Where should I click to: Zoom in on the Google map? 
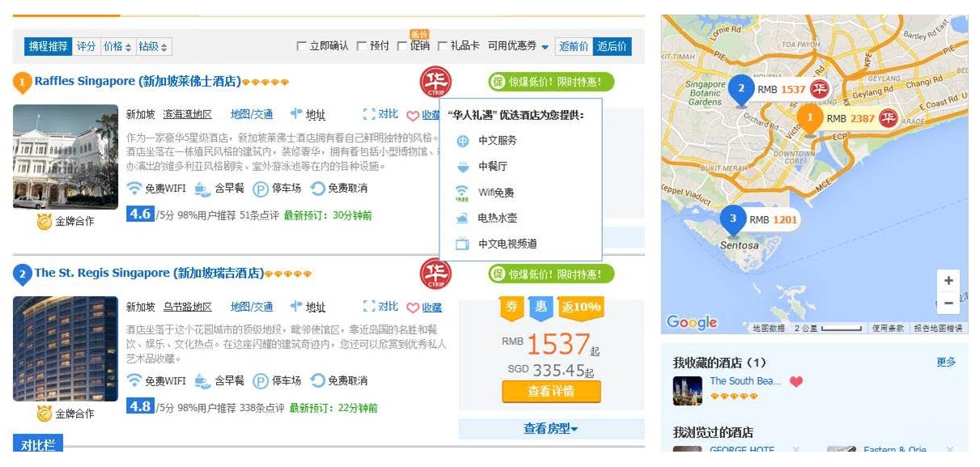click(x=948, y=281)
